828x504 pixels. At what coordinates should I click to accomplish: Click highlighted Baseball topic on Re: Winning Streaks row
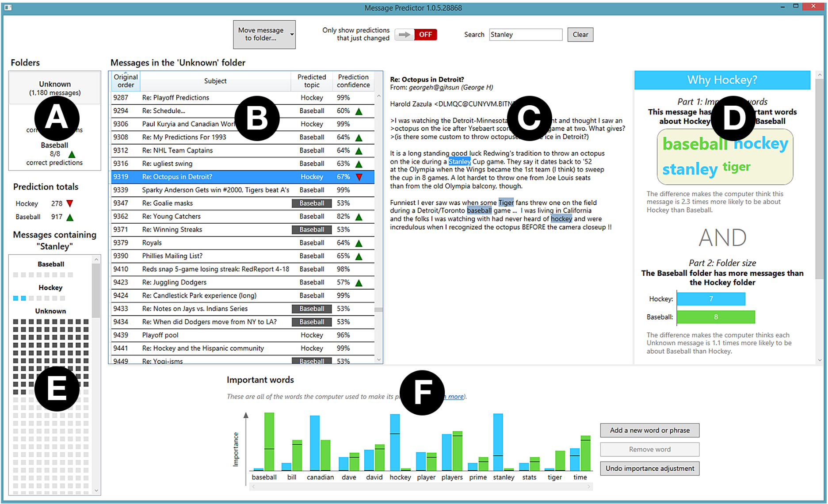pyautogui.click(x=312, y=229)
